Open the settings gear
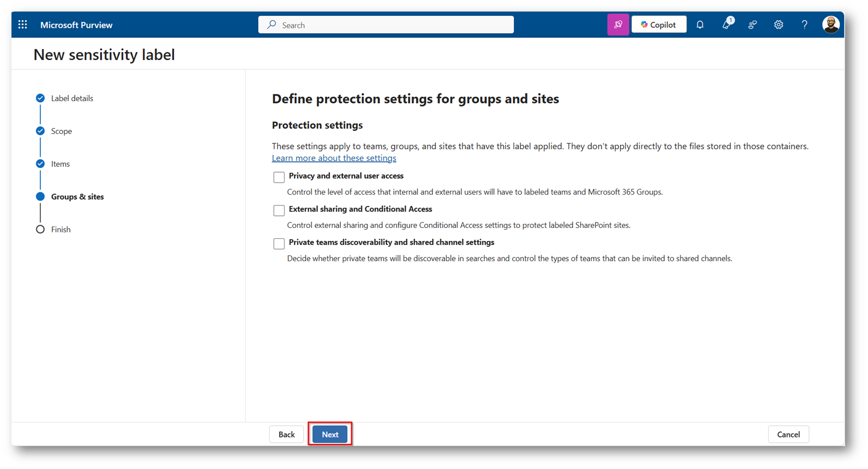The image size is (868, 469). click(778, 25)
